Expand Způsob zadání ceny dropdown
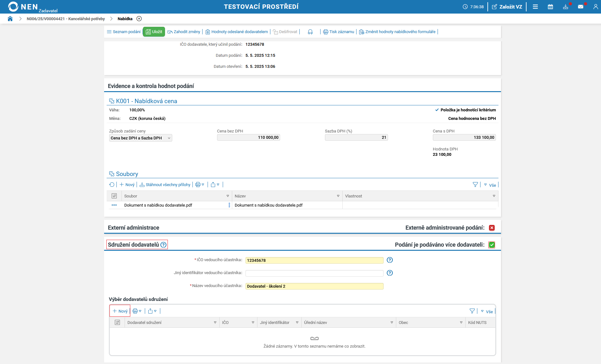The height and width of the screenshot is (364, 601). (x=140, y=138)
